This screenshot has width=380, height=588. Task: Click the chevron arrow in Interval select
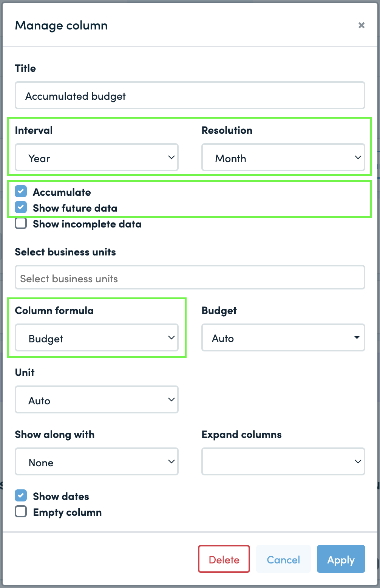171,157
